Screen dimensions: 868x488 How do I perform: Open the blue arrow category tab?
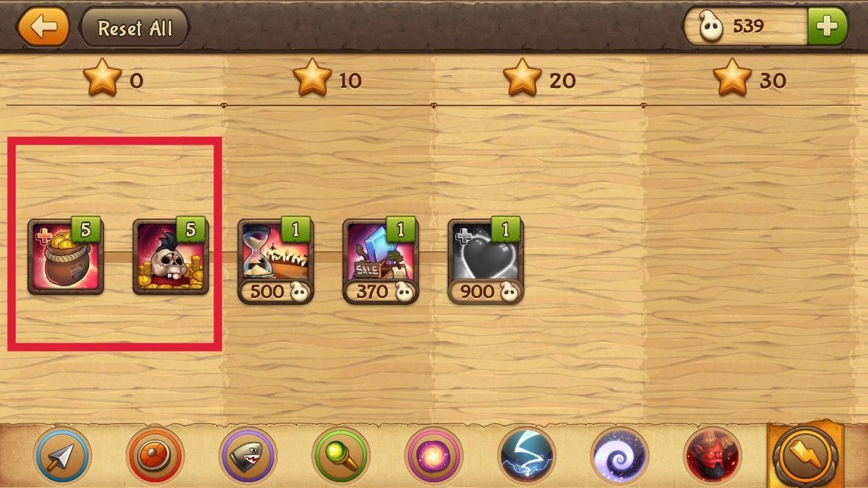pos(62,455)
